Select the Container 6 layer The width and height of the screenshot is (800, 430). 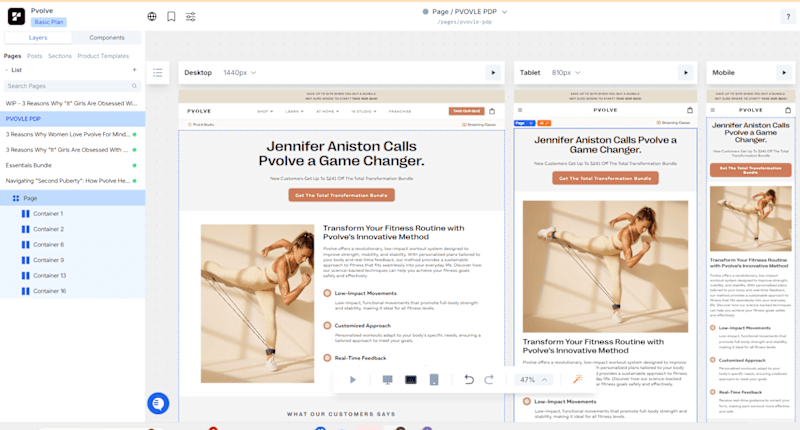tap(72, 245)
